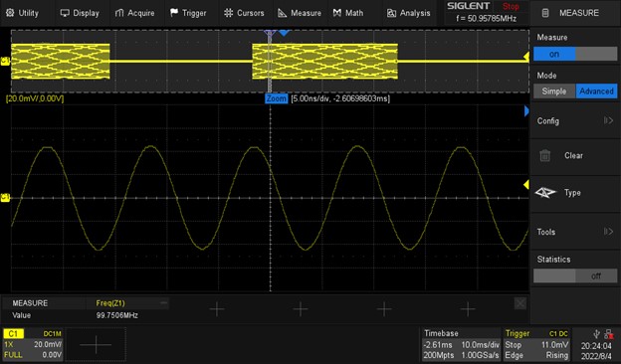
Task: Click the trash Clear icon
Action: coord(545,155)
